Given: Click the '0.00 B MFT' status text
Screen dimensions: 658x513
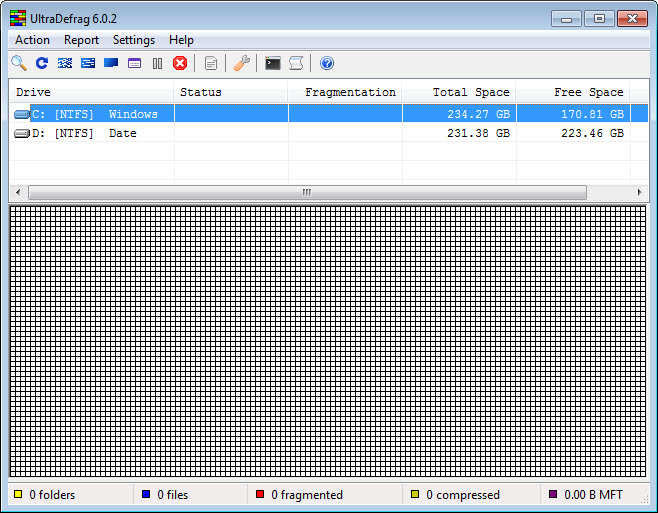Looking at the screenshot, I should point(593,495).
